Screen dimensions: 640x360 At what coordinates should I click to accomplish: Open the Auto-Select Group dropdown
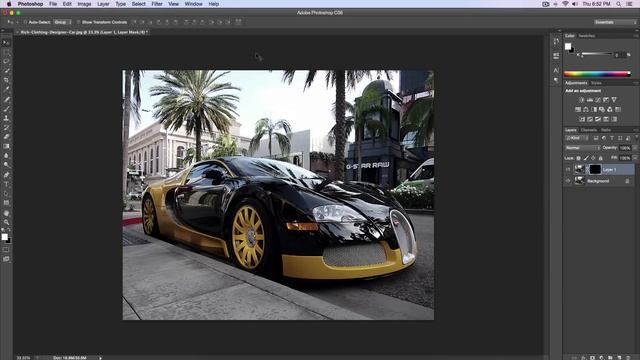click(x=63, y=22)
